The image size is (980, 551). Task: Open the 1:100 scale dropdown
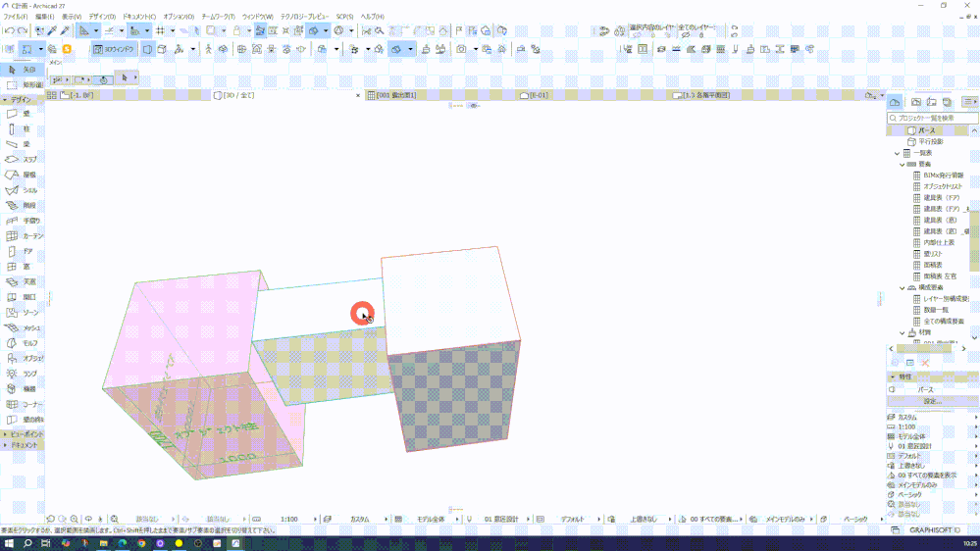[289, 519]
